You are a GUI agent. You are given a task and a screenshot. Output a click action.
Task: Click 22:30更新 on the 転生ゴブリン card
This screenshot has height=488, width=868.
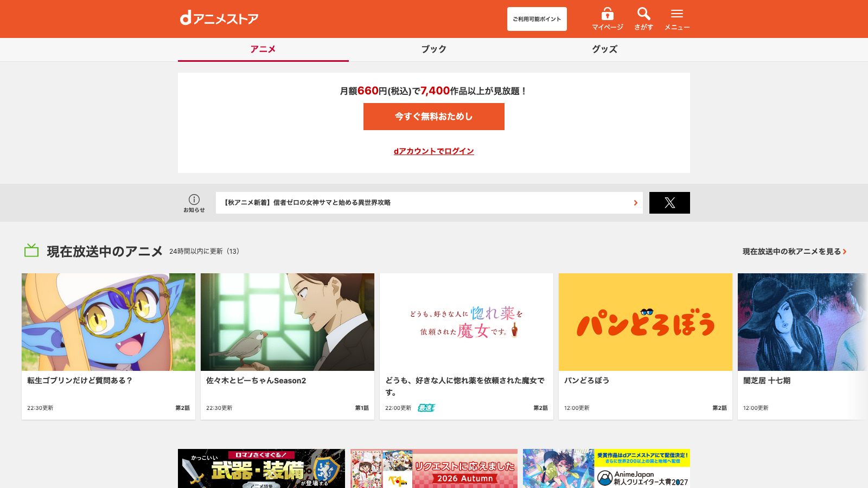tap(40, 408)
